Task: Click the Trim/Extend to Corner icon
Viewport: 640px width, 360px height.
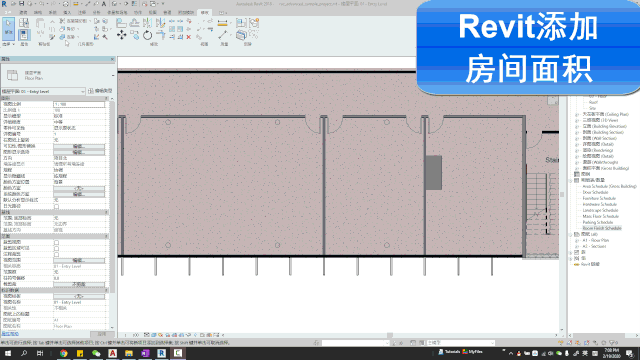Action: [x=161, y=35]
